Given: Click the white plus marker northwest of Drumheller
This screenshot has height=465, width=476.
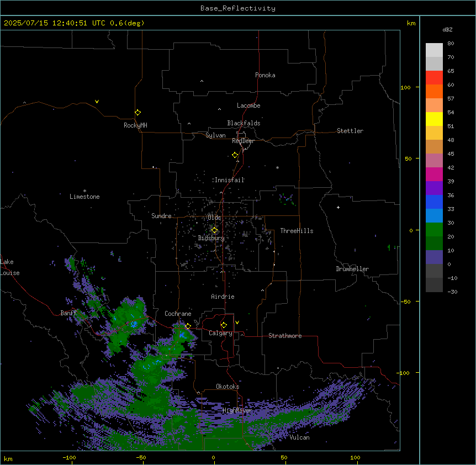Looking at the screenshot, I should point(338,207).
